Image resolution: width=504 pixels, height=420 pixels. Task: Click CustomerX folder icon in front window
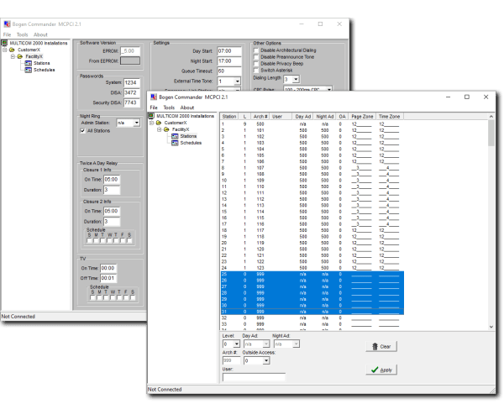[x=159, y=123]
